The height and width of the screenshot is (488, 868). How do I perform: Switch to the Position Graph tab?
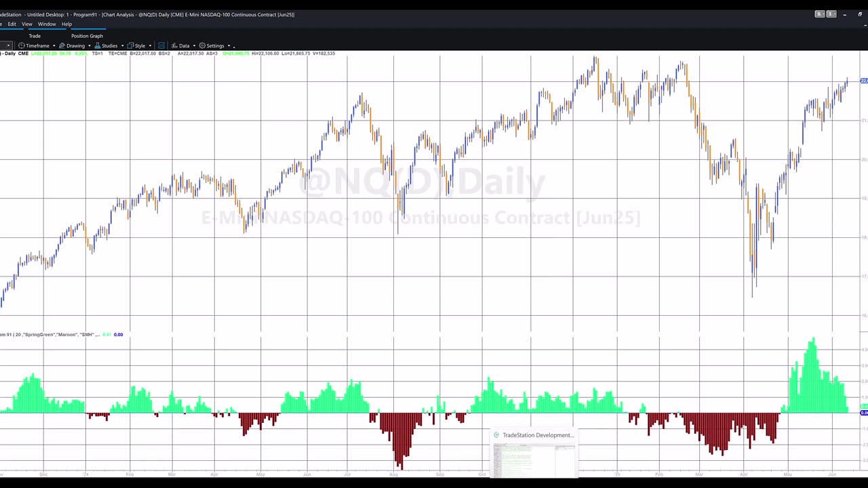[87, 36]
